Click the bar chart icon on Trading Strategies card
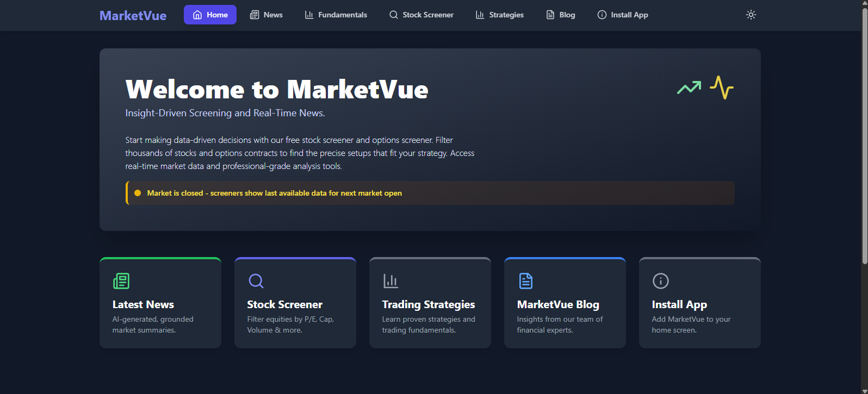The height and width of the screenshot is (394, 868). pos(390,281)
